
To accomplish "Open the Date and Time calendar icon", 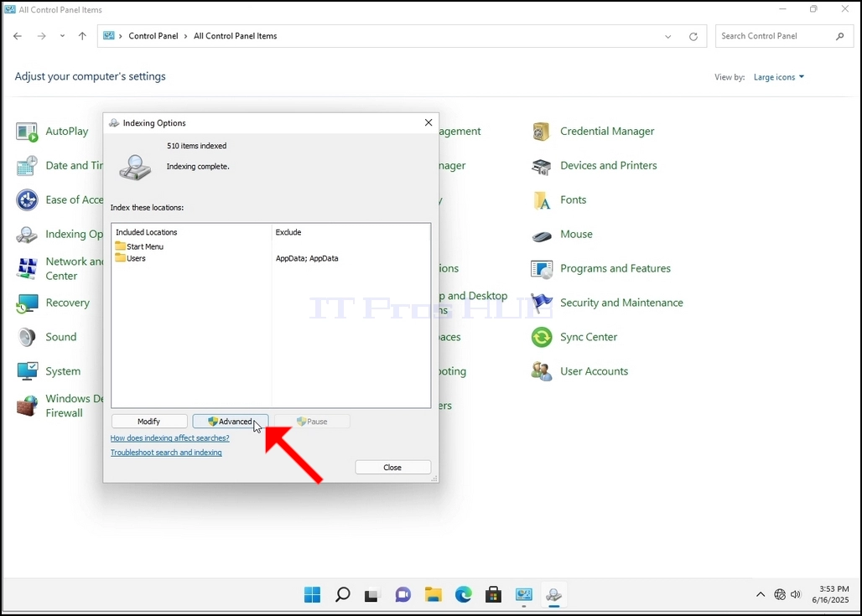I will tap(27, 166).
